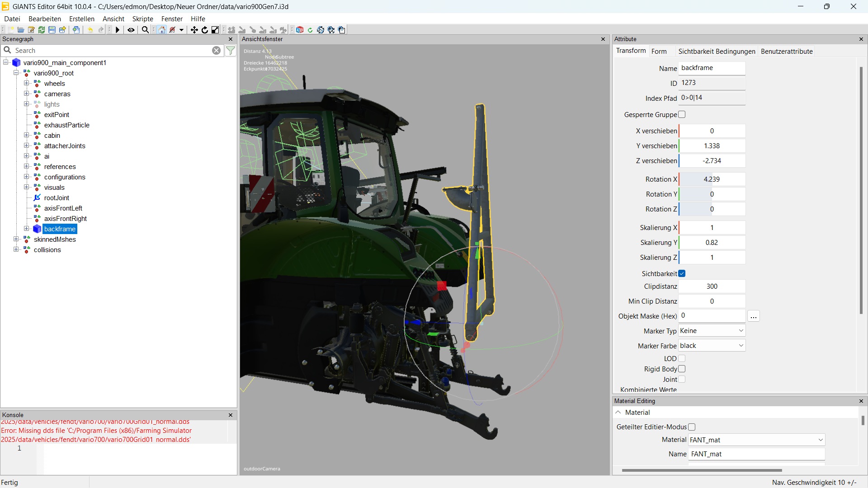Screen dimensions: 868x488
Task: Click the save file toolbar icon
Action: coord(52,30)
